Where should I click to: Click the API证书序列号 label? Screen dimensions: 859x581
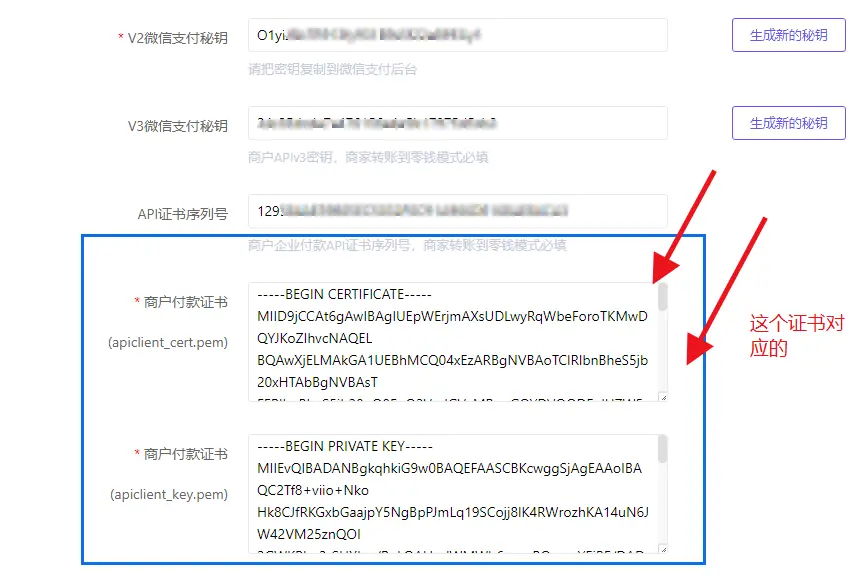click(x=182, y=214)
